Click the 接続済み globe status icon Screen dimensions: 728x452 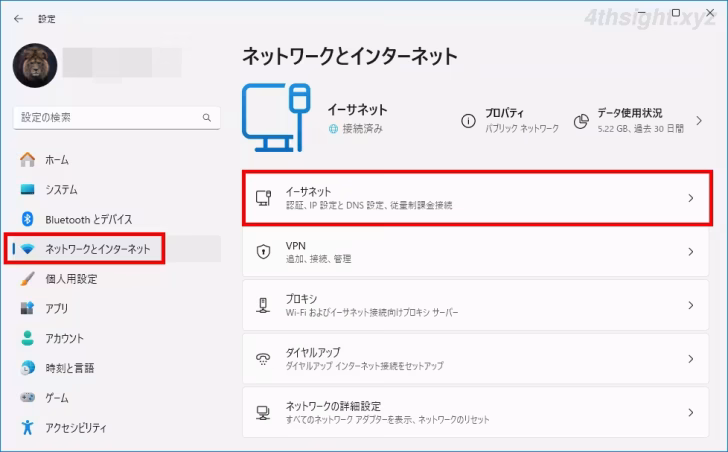coord(333,129)
